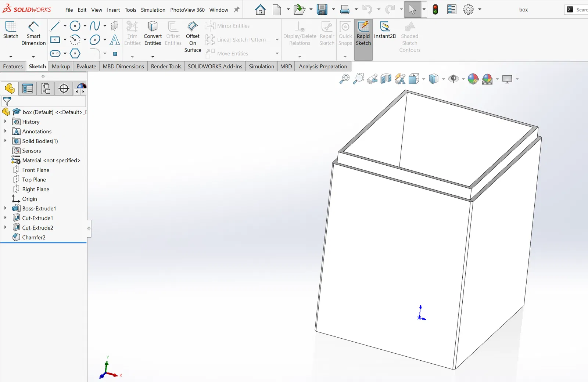Select the Spline sketch tool
Viewport: 588px width, 382px height.
point(95,26)
